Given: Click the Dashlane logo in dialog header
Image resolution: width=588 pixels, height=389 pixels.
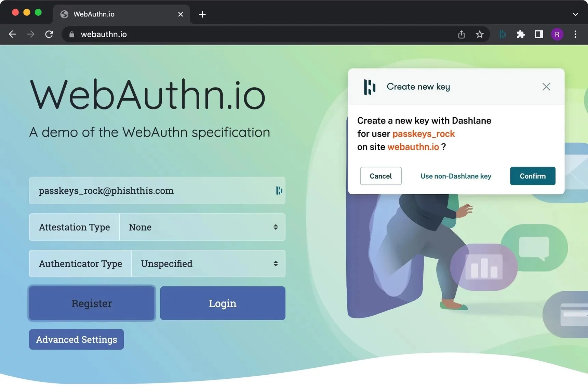Looking at the screenshot, I should point(370,87).
